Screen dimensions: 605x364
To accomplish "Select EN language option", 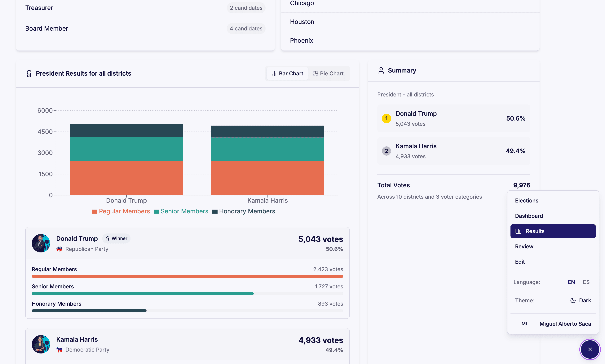I will point(571,282).
